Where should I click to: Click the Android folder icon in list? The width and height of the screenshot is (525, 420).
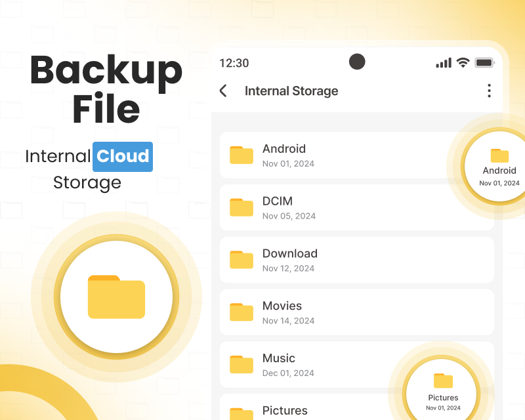[x=241, y=155]
